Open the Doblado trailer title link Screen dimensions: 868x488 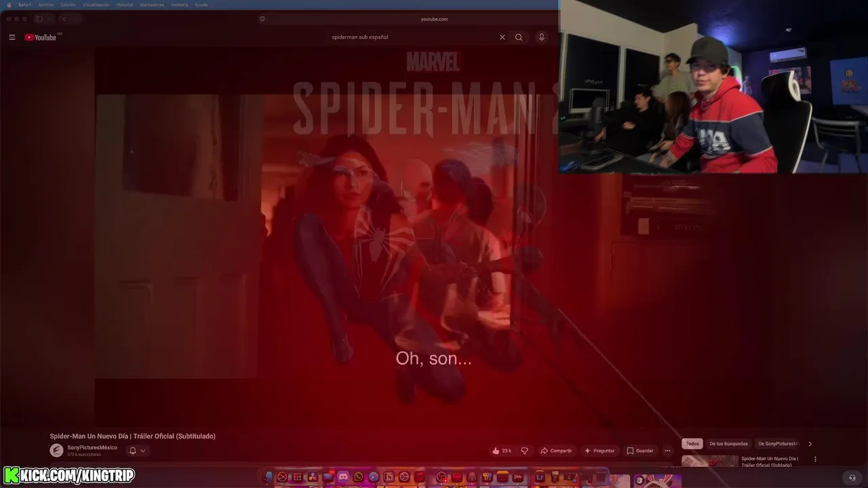pos(770,462)
